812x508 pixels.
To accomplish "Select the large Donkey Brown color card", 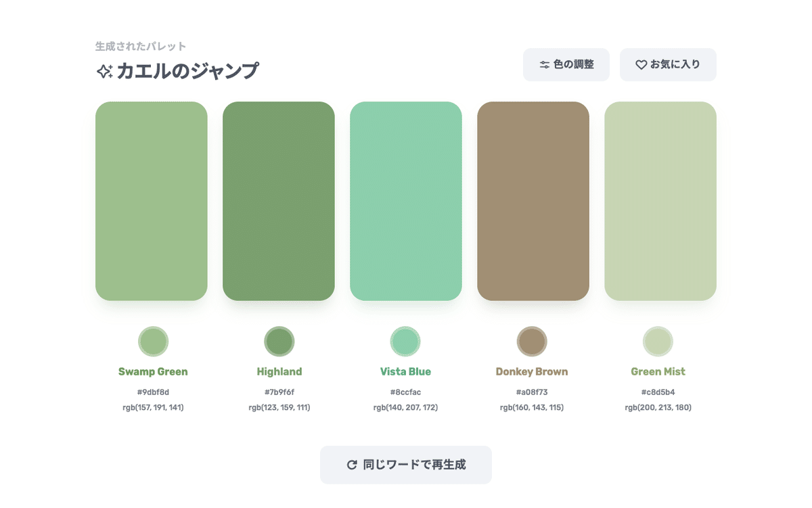I will [533, 201].
